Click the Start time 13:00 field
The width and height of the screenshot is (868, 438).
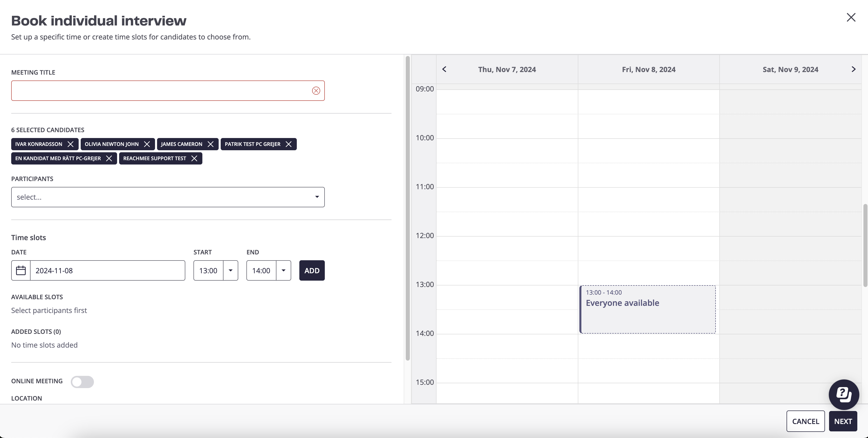coord(208,270)
